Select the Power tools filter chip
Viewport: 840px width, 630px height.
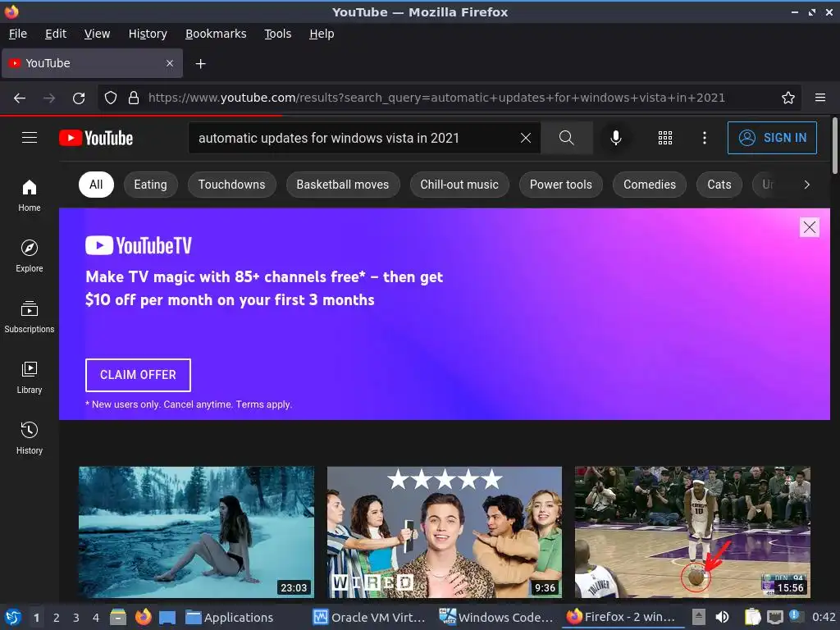pos(561,185)
